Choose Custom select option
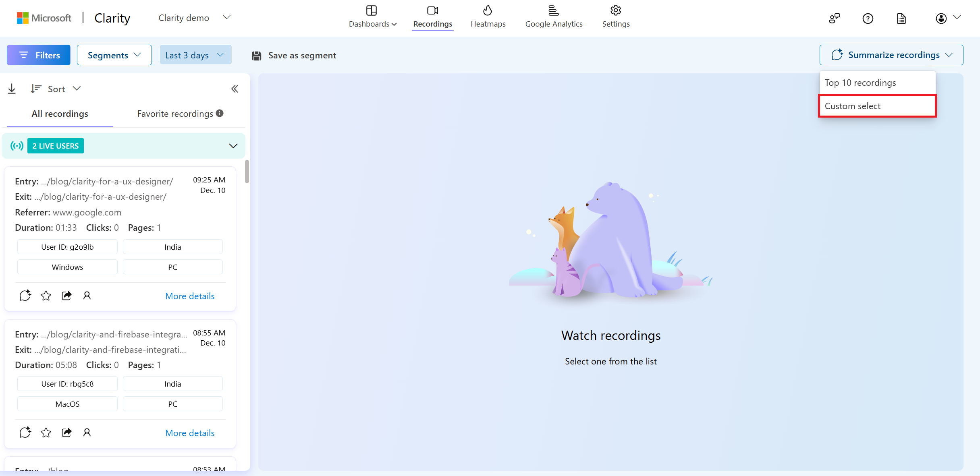Image resolution: width=980 pixels, height=476 pixels. click(877, 106)
